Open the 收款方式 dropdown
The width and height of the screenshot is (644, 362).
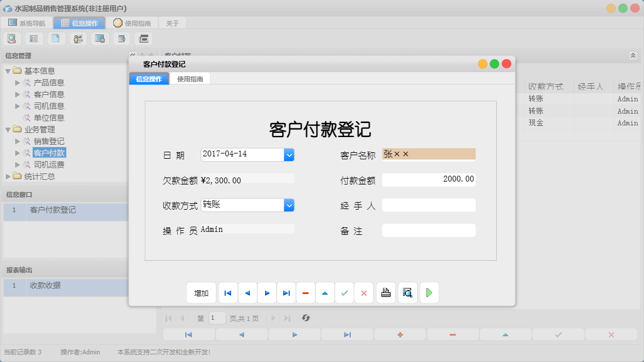(289, 205)
